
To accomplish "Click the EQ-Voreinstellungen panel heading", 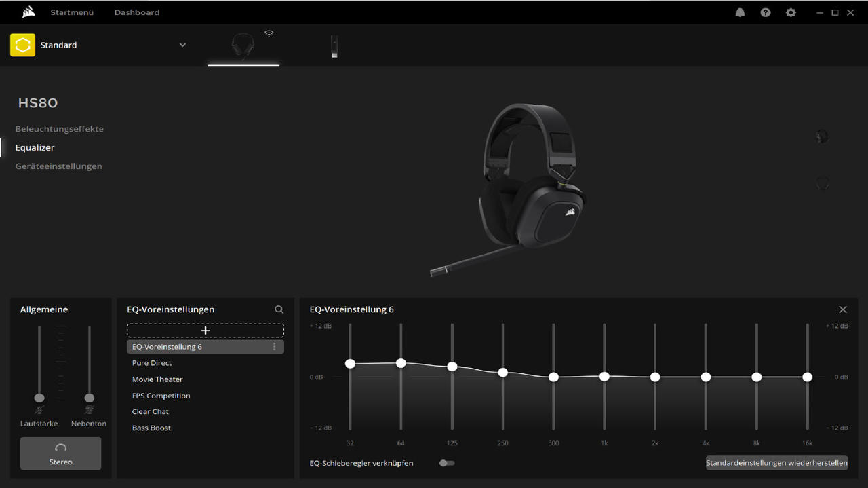I will (171, 309).
